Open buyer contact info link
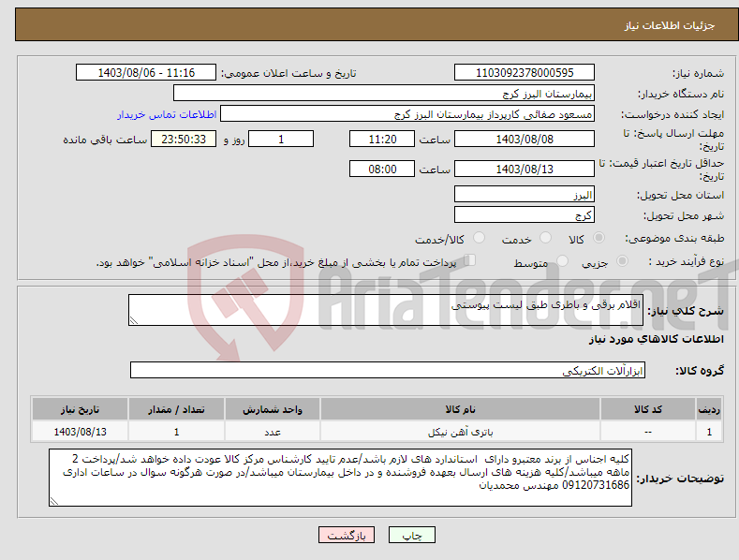This screenshot has height=560, width=739. (x=167, y=114)
